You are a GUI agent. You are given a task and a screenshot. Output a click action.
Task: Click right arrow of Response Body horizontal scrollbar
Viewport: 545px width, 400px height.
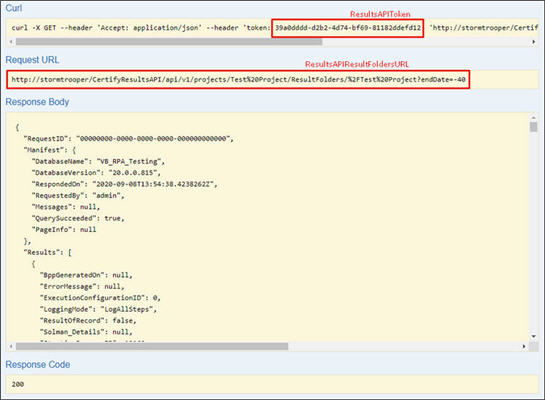[x=524, y=346]
